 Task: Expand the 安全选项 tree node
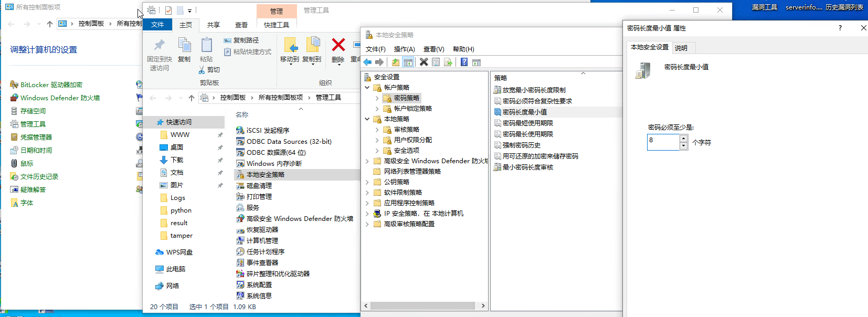377,151
